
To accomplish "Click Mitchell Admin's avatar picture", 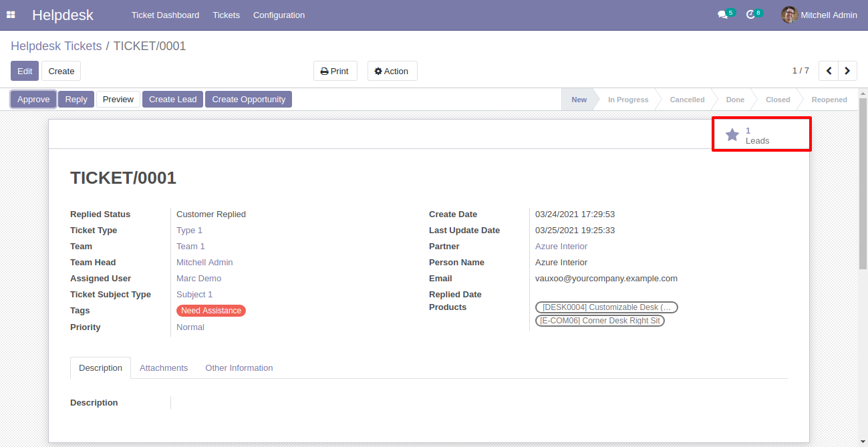I will [789, 15].
